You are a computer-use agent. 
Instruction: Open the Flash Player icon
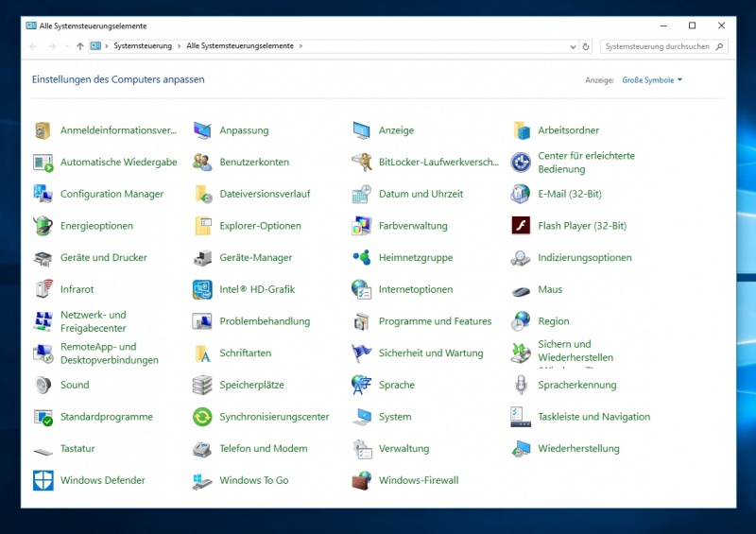click(521, 225)
